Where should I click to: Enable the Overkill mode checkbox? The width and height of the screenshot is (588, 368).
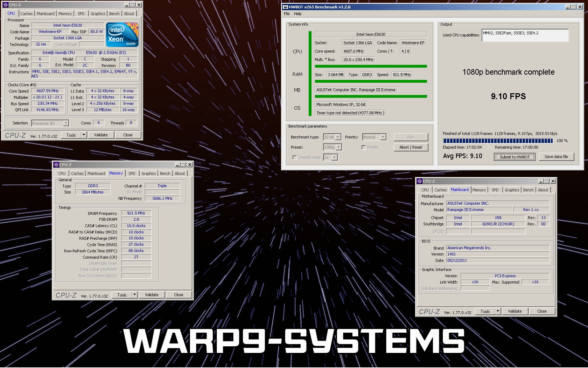click(295, 157)
